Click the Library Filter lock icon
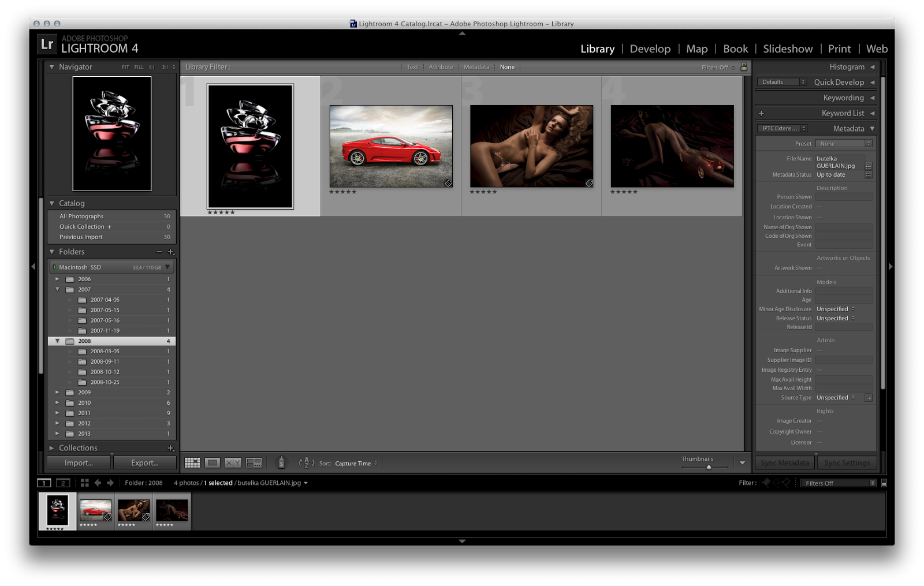Viewport: 924px width, 586px height. click(x=744, y=67)
